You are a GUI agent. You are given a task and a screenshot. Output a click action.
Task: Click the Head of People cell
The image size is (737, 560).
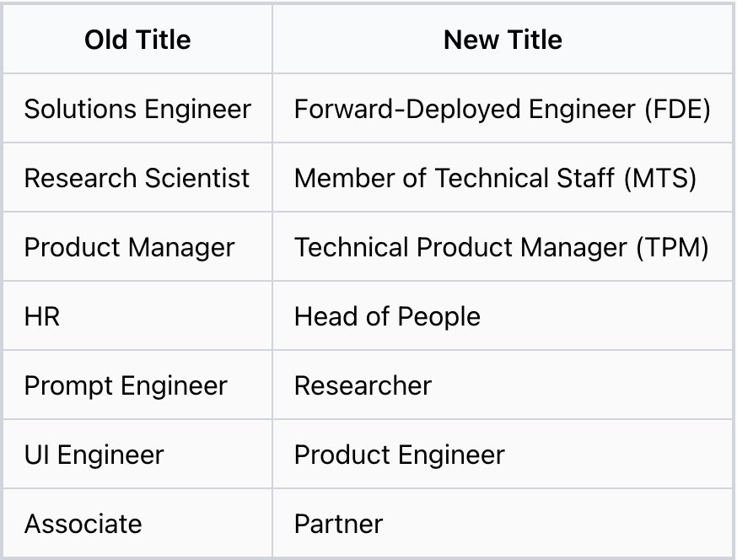pyautogui.click(x=387, y=316)
